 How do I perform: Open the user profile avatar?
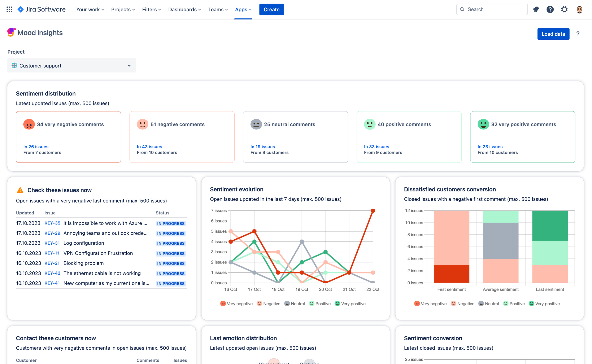pyautogui.click(x=579, y=9)
